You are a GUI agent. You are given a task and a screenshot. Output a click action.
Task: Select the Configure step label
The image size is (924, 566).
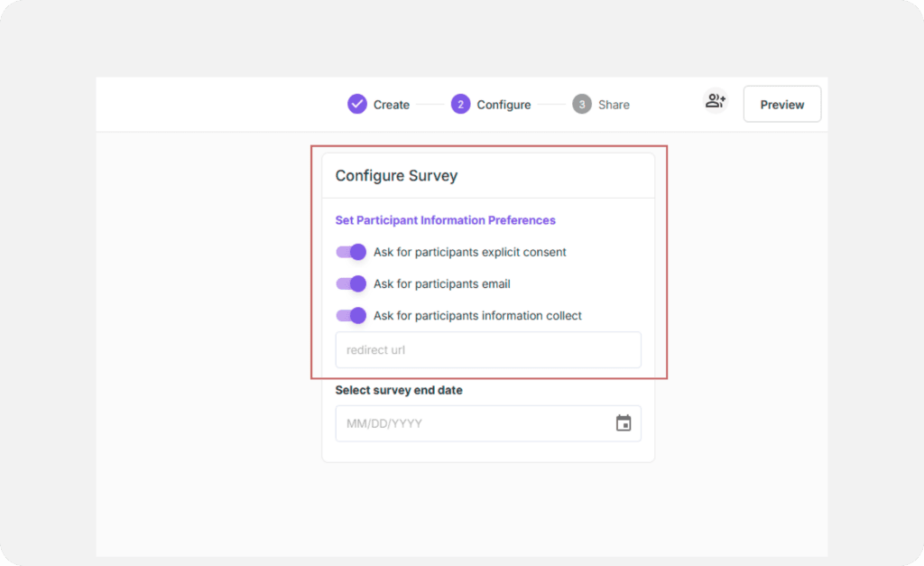(x=504, y=105)
